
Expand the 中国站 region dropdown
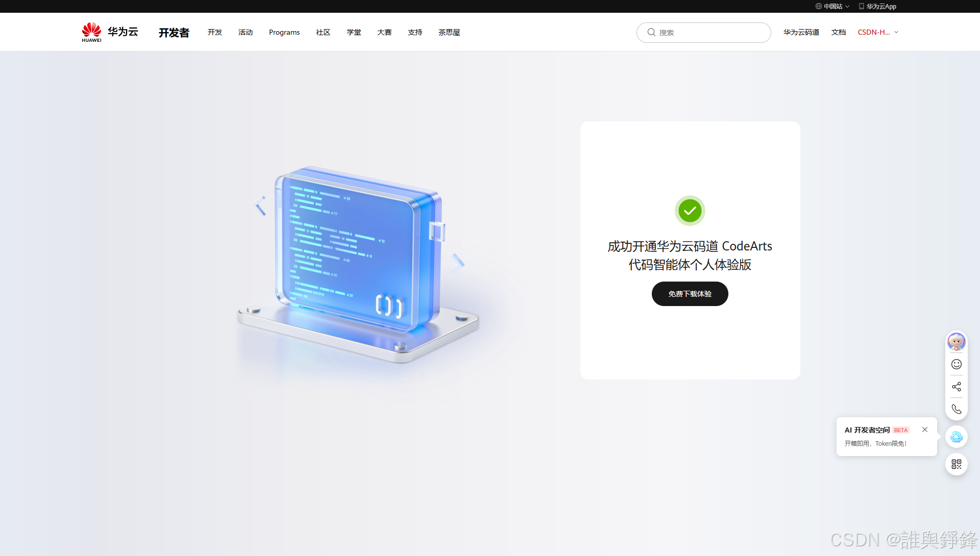(x=847, y=7)
